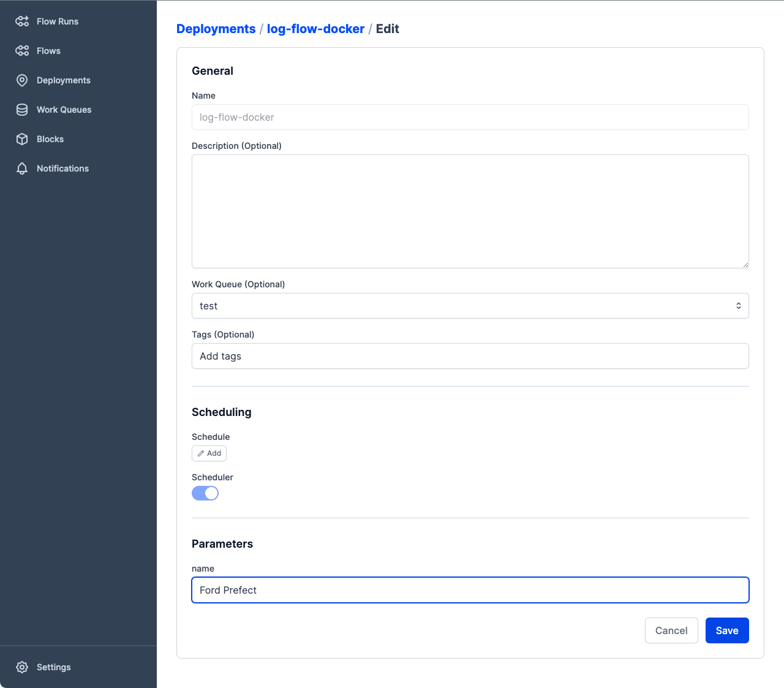Click the Description (Optional) label
The height and width of the screenshot is (688, 784).
pyautogui.click(x=236, y=146)
